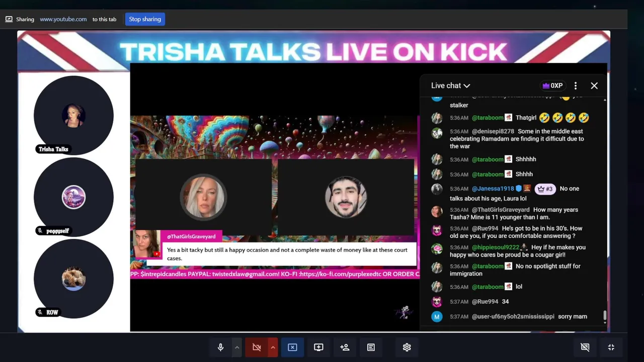This screenshot has height=362, width=644.
Task: Click @user-uf6ny5oh2smississippi username in chat
Action: (513, 317)
